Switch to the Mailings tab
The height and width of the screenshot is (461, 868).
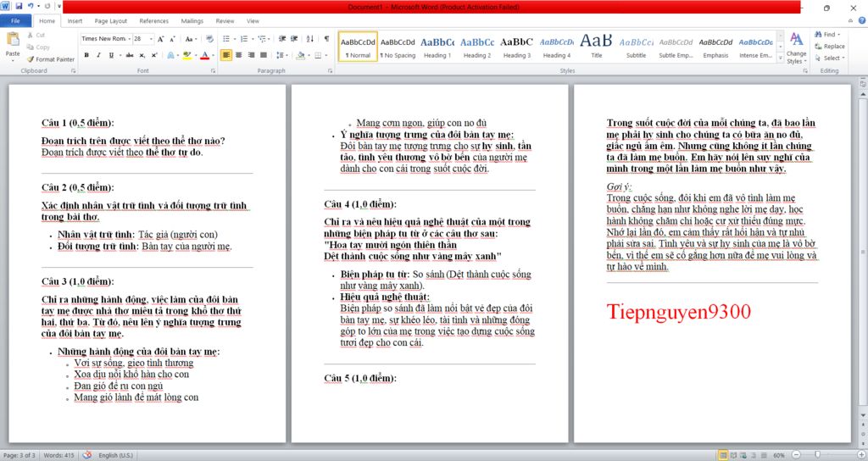click(x=192, y=21)
